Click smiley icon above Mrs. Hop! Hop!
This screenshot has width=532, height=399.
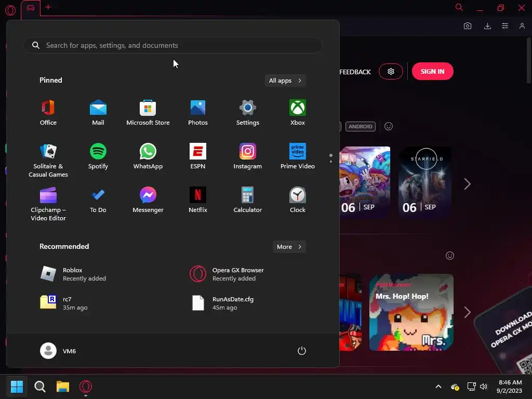(x=450, y=256)
